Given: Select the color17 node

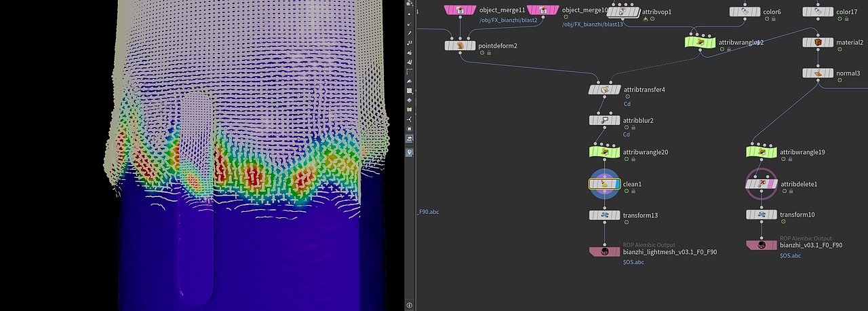Looking at the screenshot, I should (x=818, y=12).
